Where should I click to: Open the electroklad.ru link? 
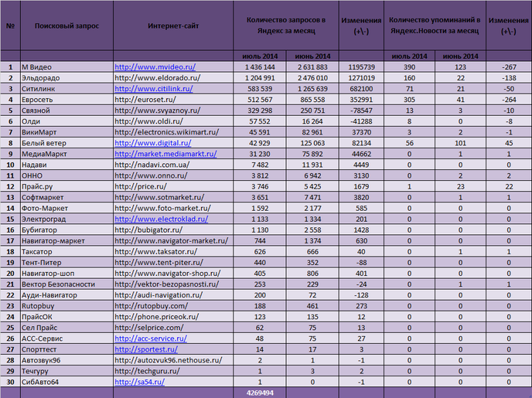(x=161, y=219)
